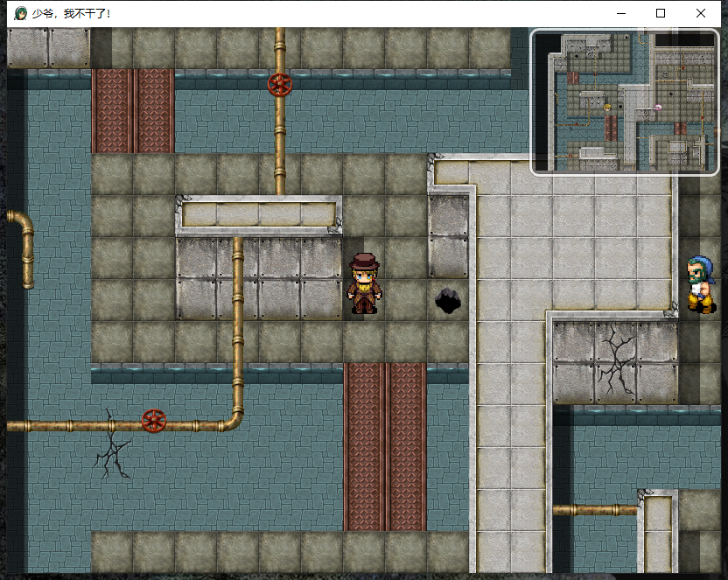Viewport: 728px width, 580px height.
Task: Click the cracked metal wall panel
Action: click(615, 362)
